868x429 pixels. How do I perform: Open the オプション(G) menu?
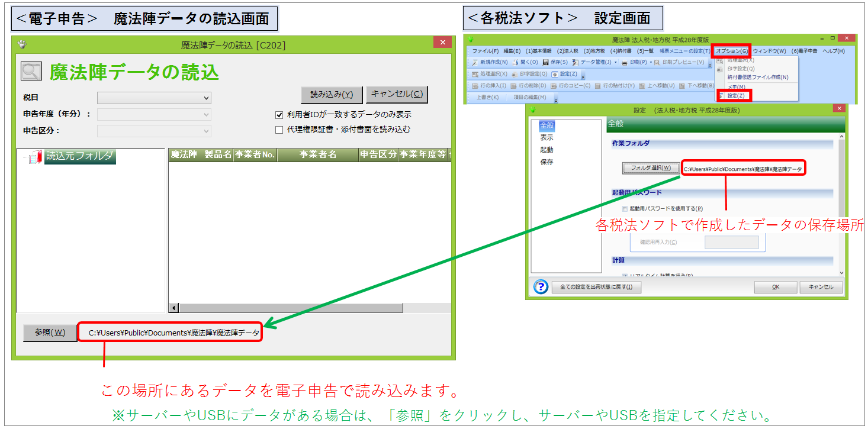(732, 51)
